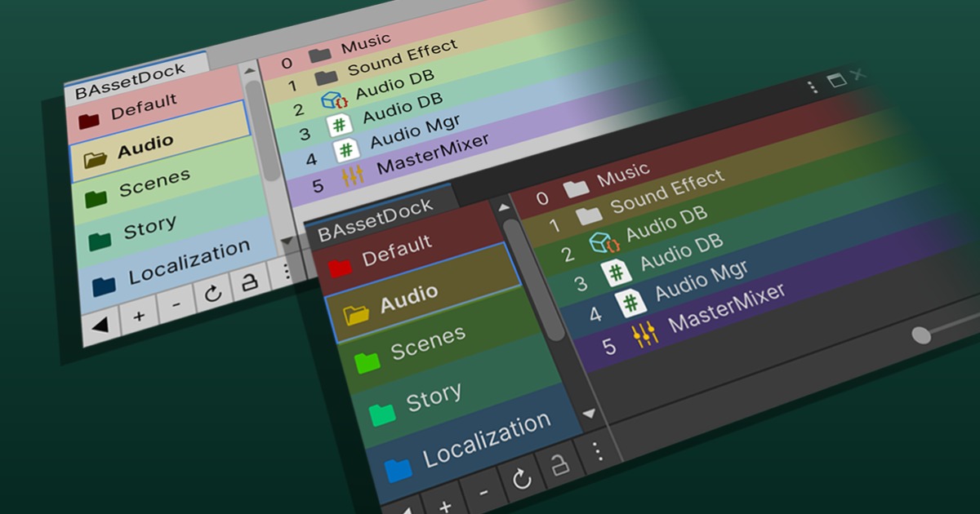Click the scroll down arrow of the light window list
The height and width of the screenshot is (514, 980).
[x=286, y=241]
